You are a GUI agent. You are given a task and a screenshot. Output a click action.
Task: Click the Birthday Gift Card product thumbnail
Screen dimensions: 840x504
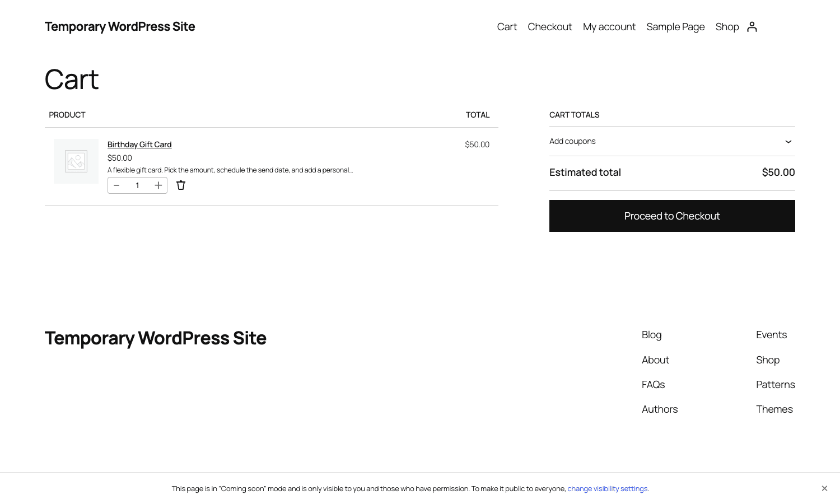[76, 161]
